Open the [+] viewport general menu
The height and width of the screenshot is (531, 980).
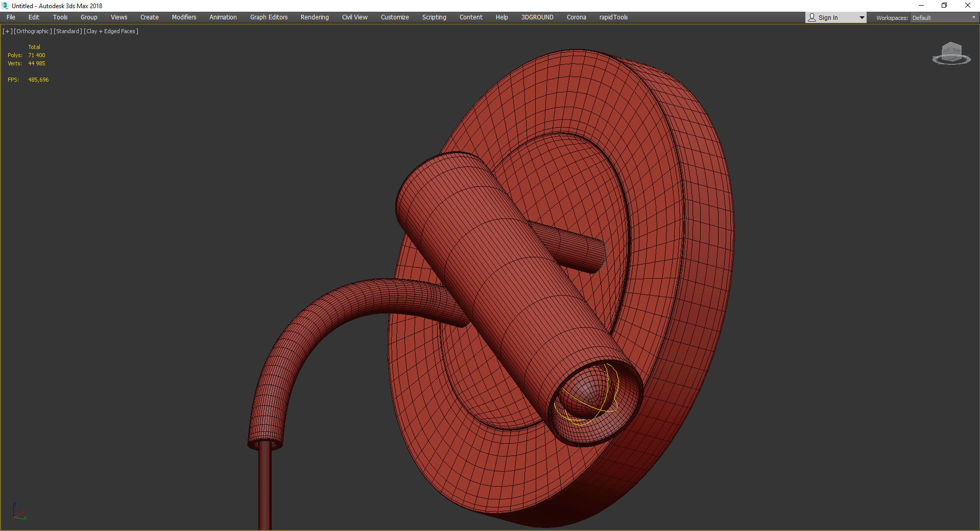7,31
